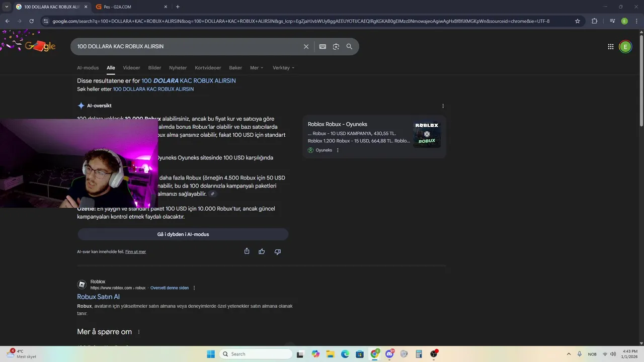
Task: Give the AI overview a thumbs down
Action: click(x=278, y=251)
